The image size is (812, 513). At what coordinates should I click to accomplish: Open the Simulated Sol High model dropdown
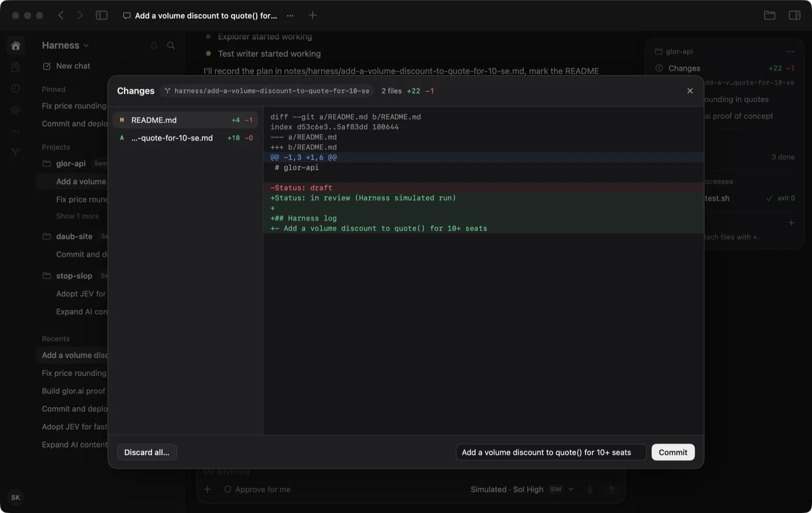522,489
